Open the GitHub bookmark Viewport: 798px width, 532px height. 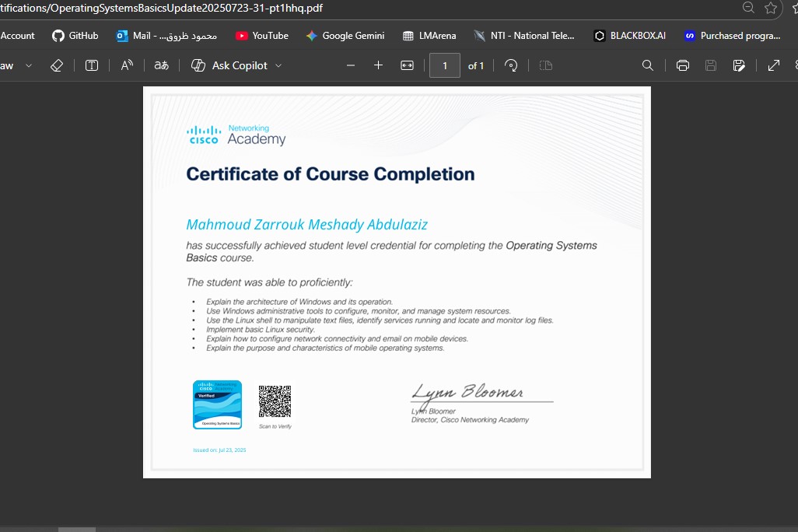point(75,35)
